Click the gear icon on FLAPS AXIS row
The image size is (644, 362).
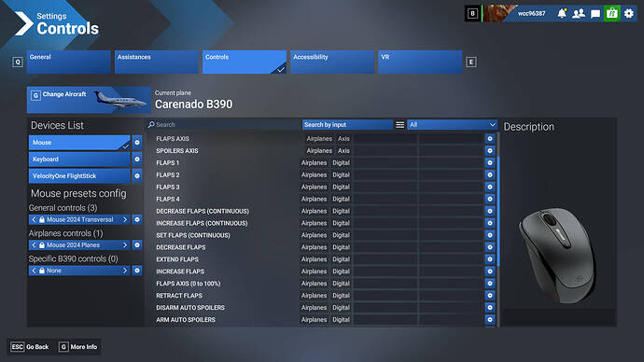pos(490,139)
